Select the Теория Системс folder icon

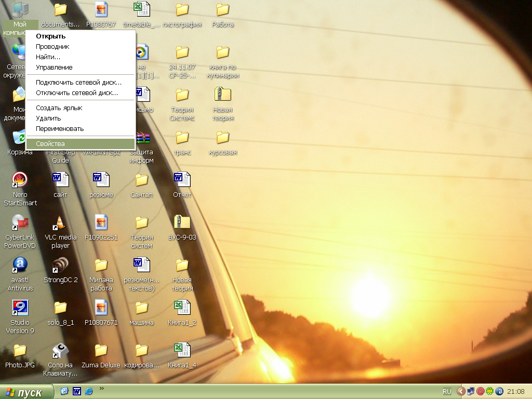pos(182,95)
